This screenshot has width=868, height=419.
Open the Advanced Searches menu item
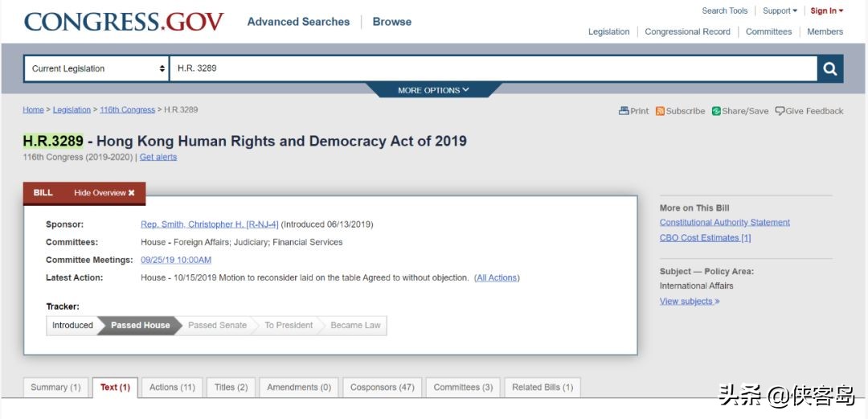[x=298, y=22]
